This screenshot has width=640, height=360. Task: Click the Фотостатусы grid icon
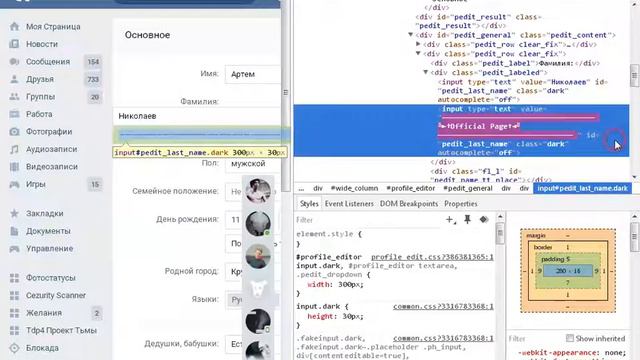click(14, 278)
